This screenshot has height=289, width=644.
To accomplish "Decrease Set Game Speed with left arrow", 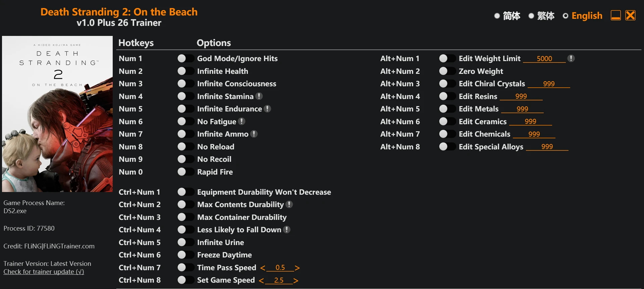I will pyautogui.click(x=261, y=281).
